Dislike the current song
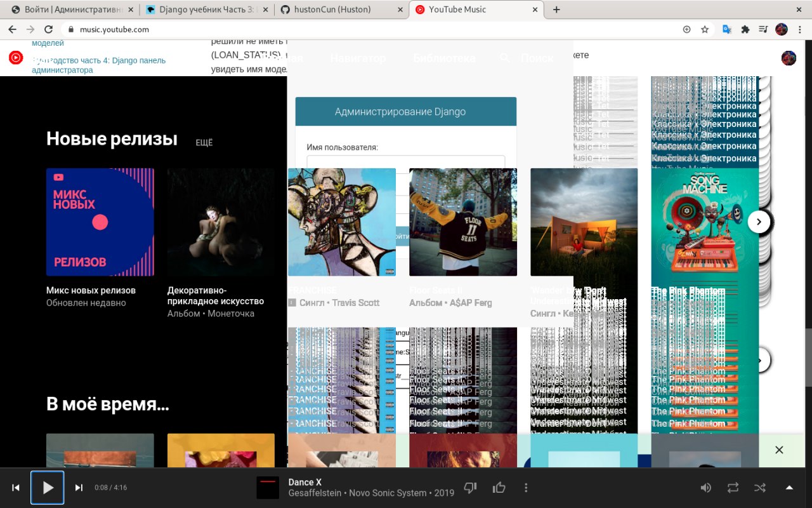Image resolution: width=812 pixels, height=508 pixels. pyautogui.click(x=470, y=488)
